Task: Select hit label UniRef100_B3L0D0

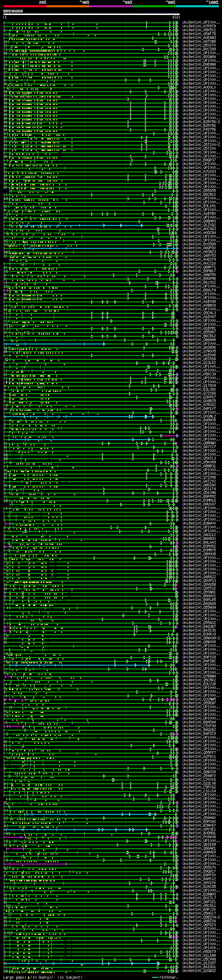Action: click(x=199, y=389)
